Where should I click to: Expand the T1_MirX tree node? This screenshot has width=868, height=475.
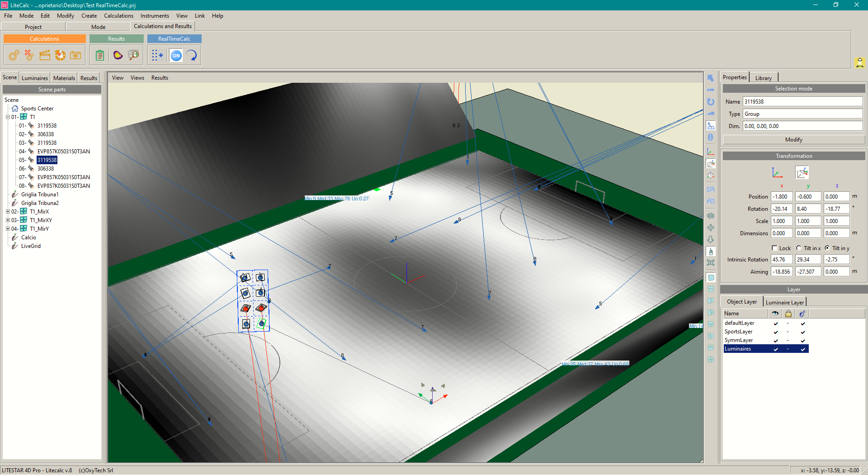coord(8,212)
